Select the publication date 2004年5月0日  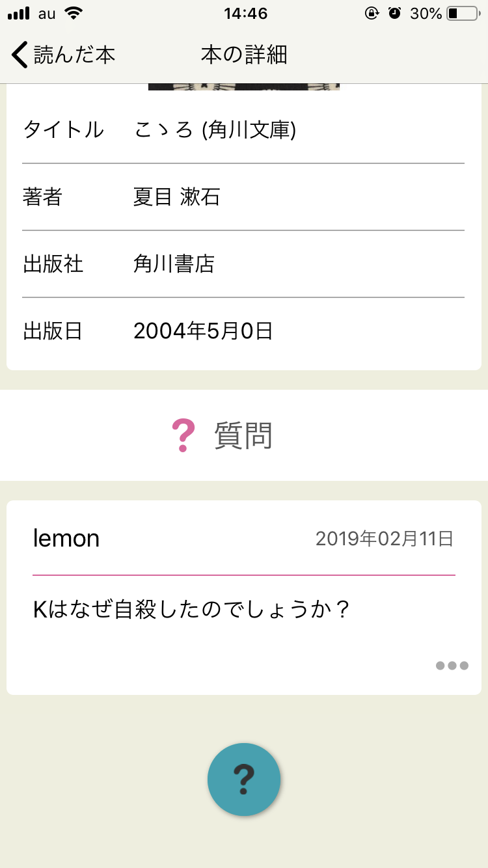coord(203,331)
